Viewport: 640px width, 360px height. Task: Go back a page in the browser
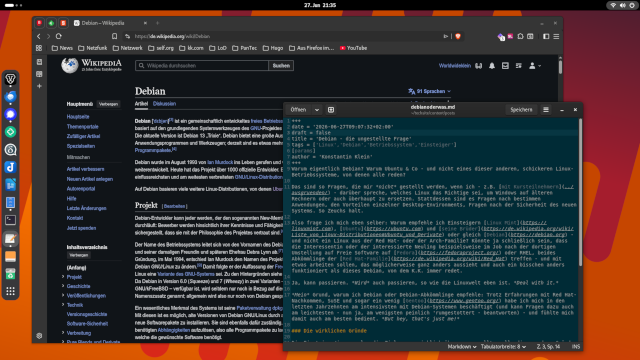tap(39, 36)
